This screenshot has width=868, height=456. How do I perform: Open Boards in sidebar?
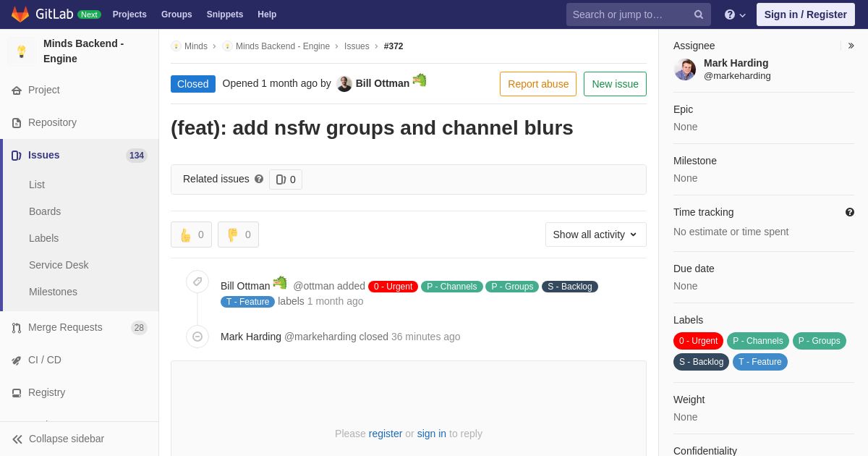click(45, 211)
